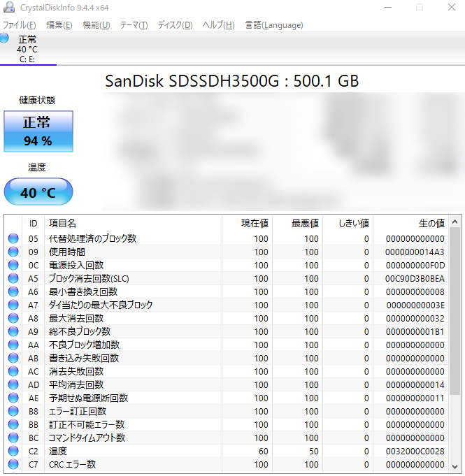465x476 pixels.
Task: Click status icon for 0C 電源投入回数 row
Action: (13, 265)
